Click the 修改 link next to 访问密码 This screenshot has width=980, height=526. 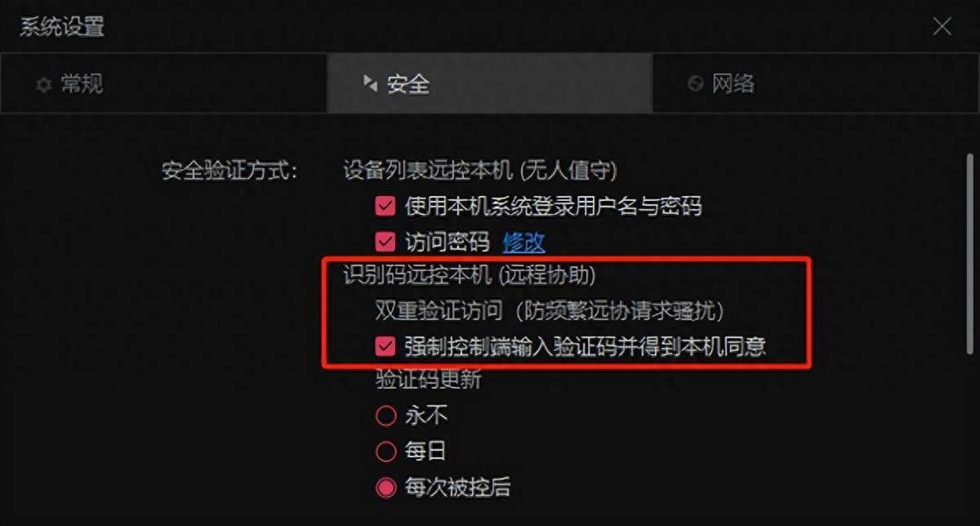point(523,242)
